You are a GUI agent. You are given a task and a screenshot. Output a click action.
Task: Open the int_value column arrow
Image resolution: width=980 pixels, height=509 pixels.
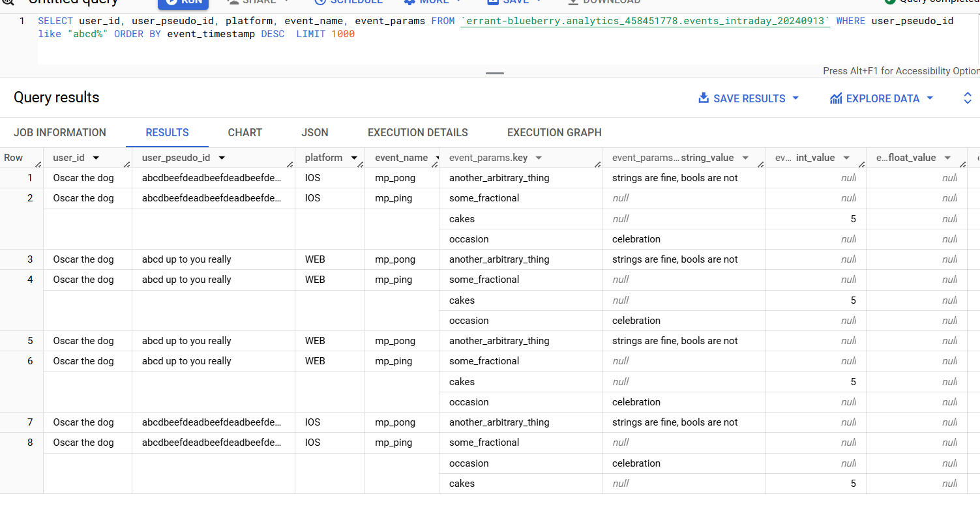pyautogui.click(x=846, y=158)
